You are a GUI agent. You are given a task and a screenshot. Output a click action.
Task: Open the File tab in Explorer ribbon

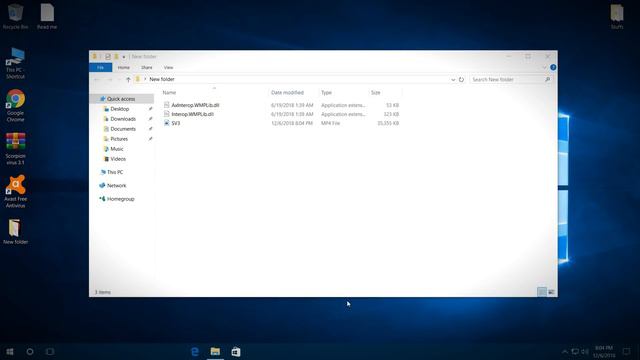click(x=100, y=67)
